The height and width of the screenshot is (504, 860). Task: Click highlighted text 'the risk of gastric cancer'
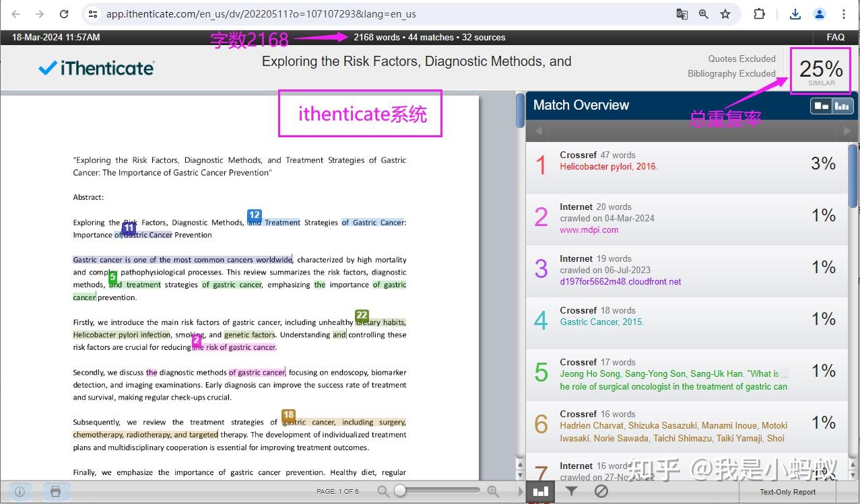pyautogui.click(x=234, y=347)
